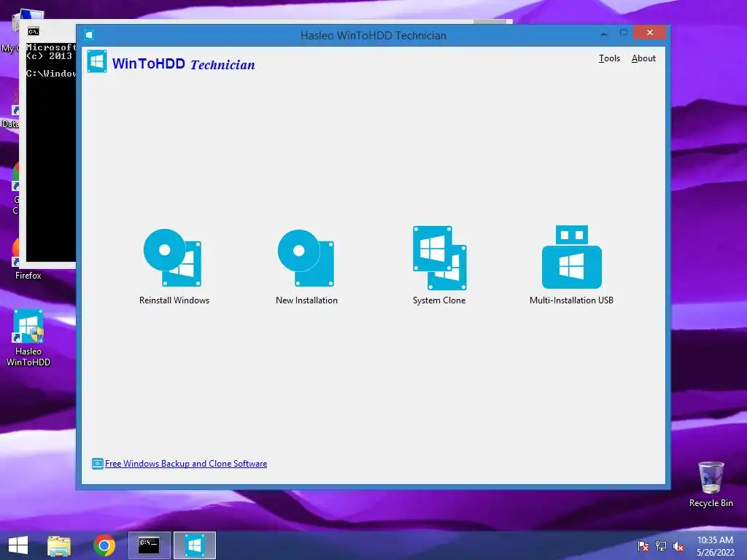Click the Reinstall Windows label
747x560 pixels.
[x=174, y=300]
